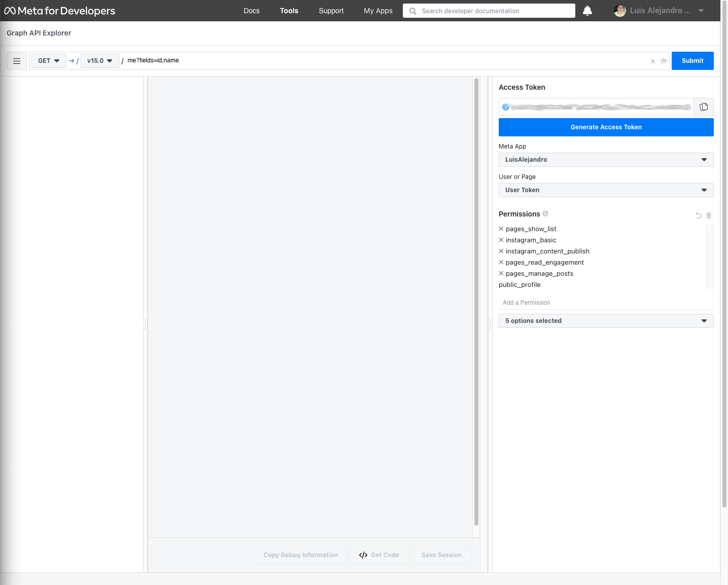
Task: Remove the pages_show_list permission
Action: (501, 229)
